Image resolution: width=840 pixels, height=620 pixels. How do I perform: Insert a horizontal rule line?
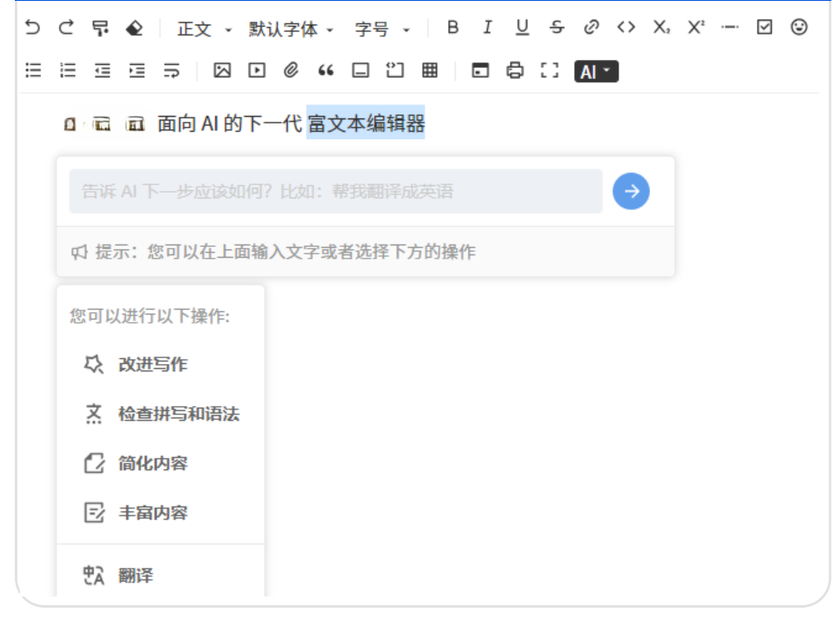[730, 27]
